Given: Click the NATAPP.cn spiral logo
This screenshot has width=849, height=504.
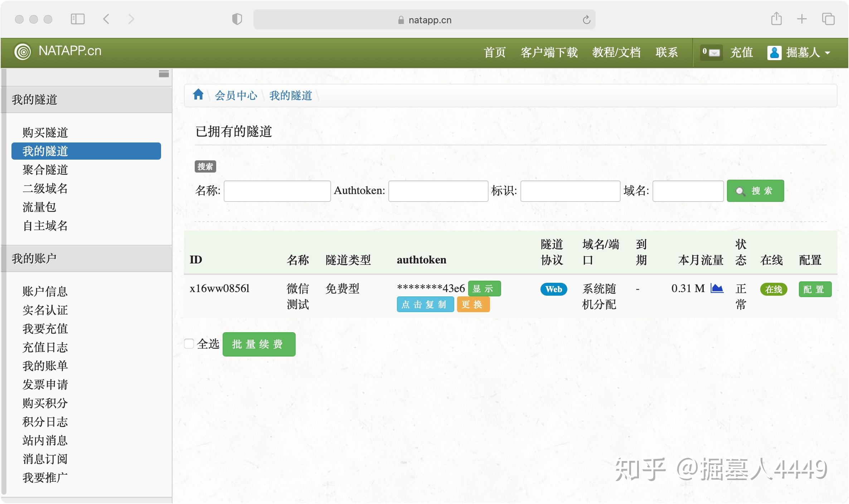Looking at the screenshot, I should (23, 52).
